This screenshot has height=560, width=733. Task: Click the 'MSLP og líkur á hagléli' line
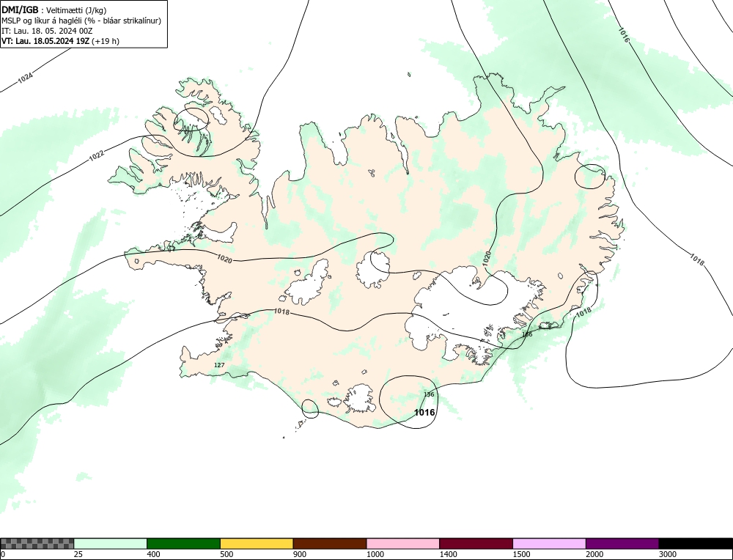[x=81, y=21]
